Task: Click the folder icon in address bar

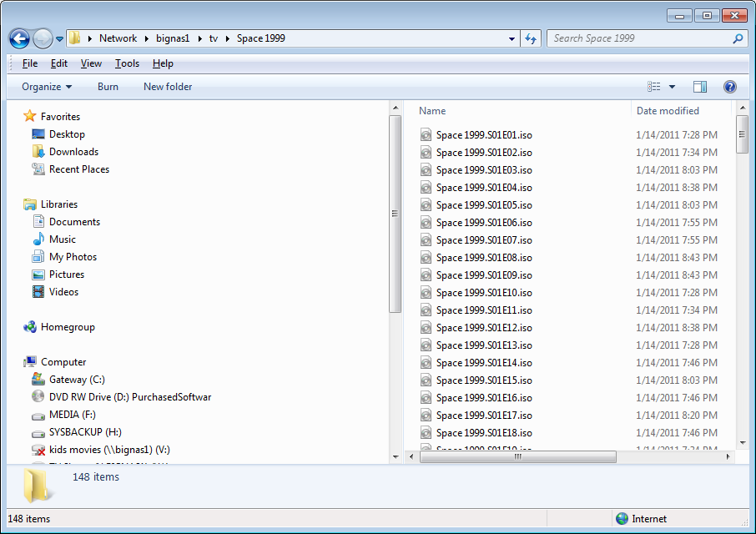Action: [75, 38]
